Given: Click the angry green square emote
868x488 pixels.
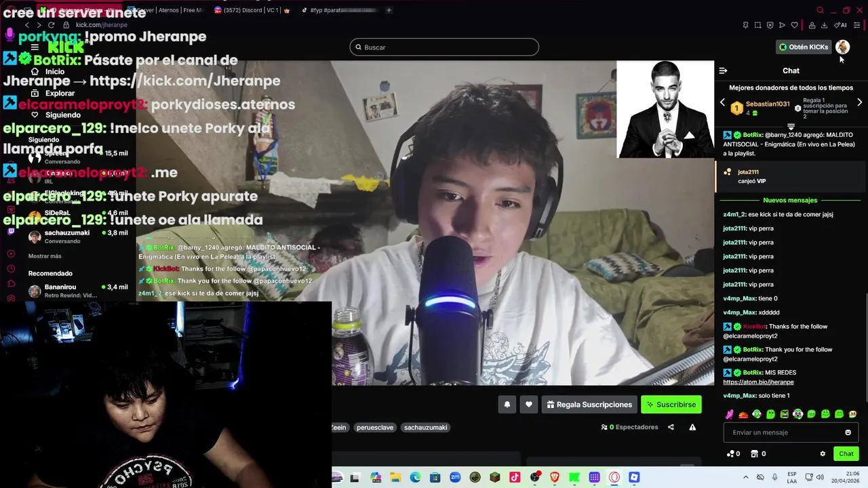Looking at the screenshot, I should pyautogui.click(x=785, y=414).
